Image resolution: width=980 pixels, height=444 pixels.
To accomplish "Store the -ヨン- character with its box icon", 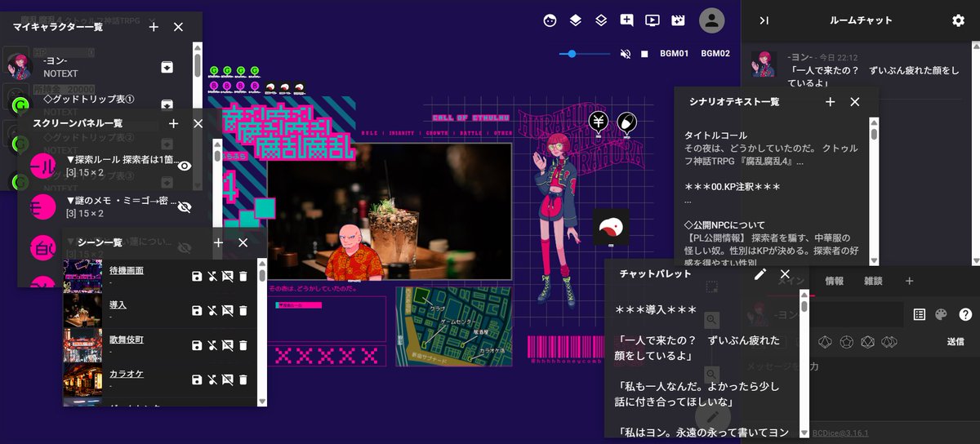I will coord(167,66).
